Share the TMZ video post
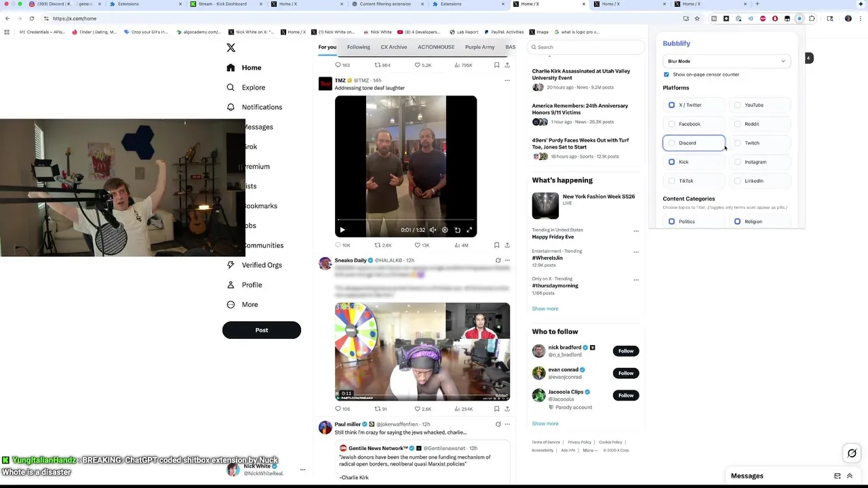 pyautogui.click(x=507, y=245)
